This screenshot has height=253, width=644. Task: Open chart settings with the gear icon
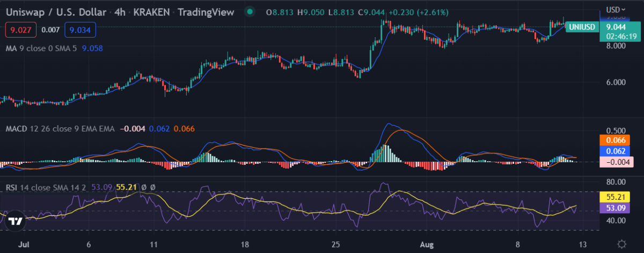(x=622, y=244)
